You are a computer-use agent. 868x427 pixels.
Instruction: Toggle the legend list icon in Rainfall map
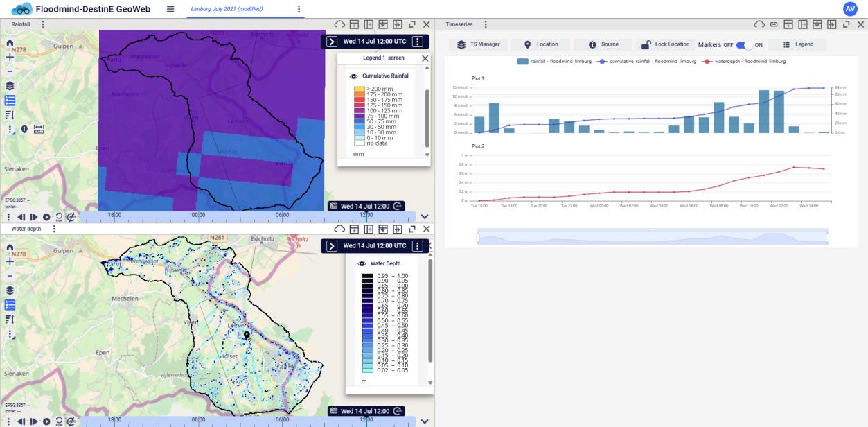pyautogui.click(x=10, y=100)
